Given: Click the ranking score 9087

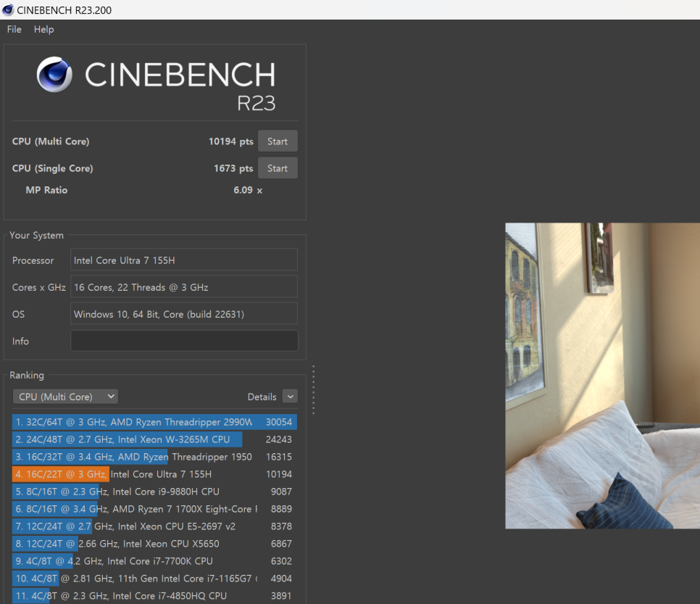Looking at the screenshot, I should pos(281,492).
